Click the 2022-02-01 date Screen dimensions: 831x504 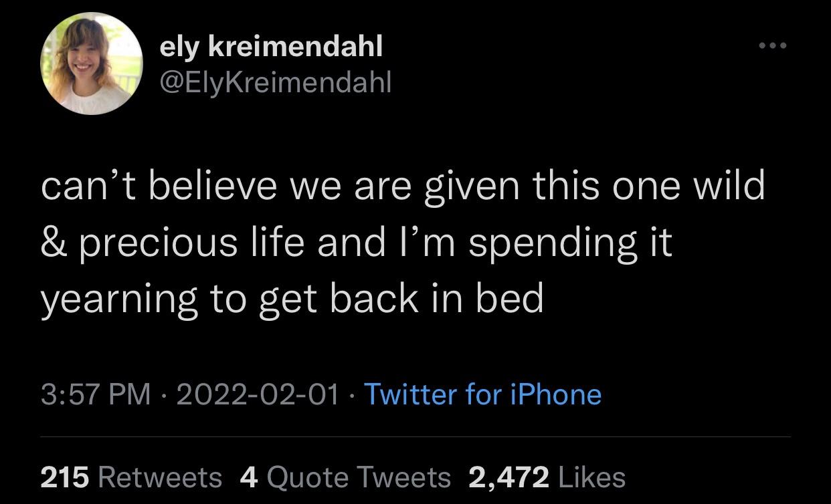click(258, 394)
